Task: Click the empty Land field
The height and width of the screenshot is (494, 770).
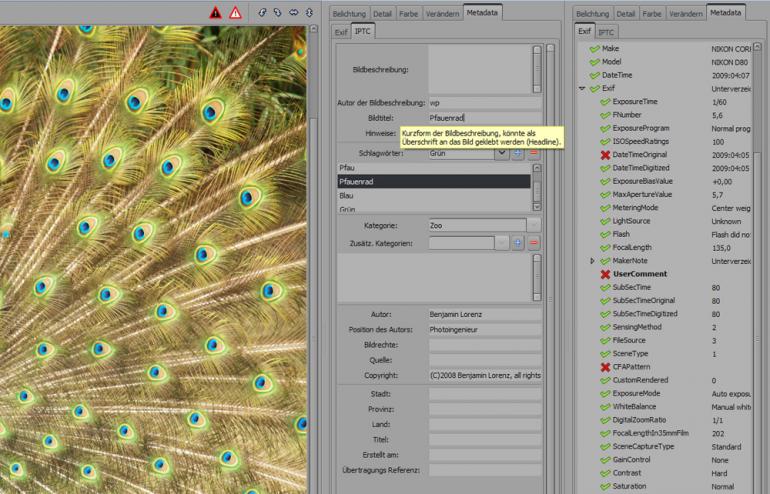Action: [485, 424]
